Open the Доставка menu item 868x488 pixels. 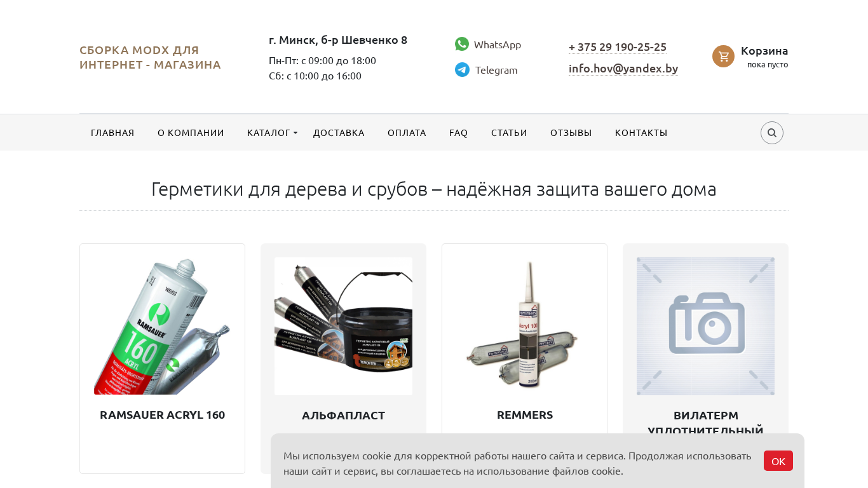(x=339, y=133)
